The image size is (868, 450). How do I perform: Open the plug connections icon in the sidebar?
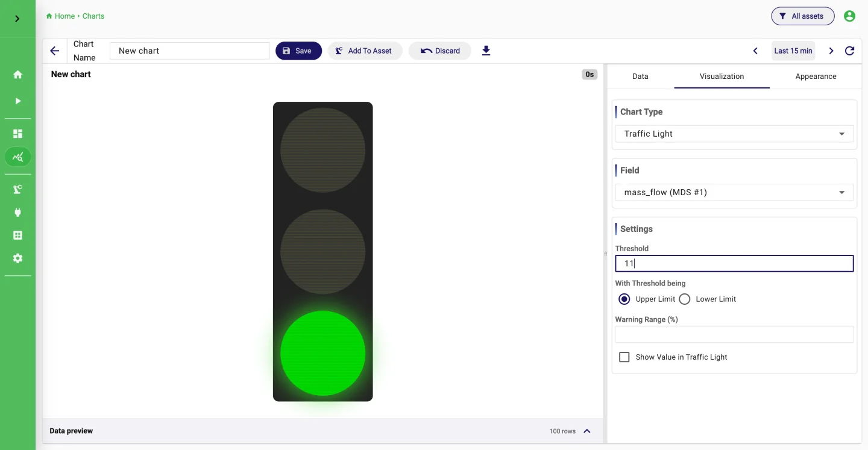18,212
